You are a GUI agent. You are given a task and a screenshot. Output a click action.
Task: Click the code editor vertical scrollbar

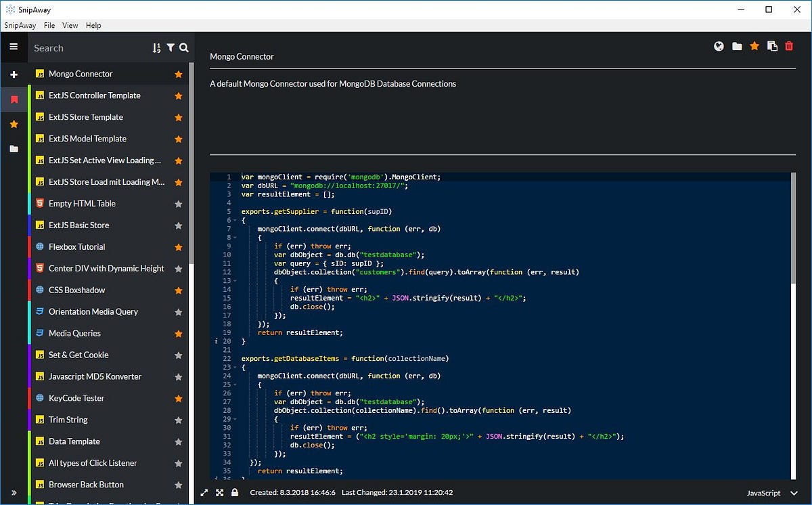point(794,227)
